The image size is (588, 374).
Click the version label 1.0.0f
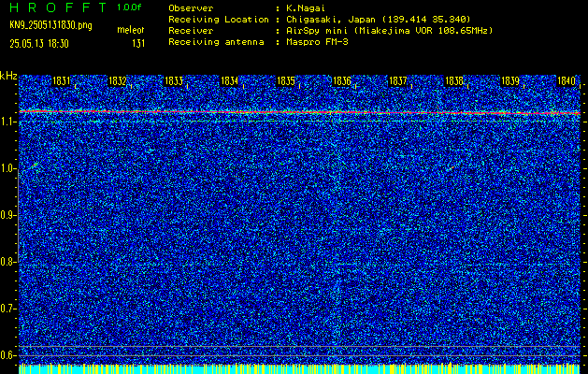(x=129, y=7)
